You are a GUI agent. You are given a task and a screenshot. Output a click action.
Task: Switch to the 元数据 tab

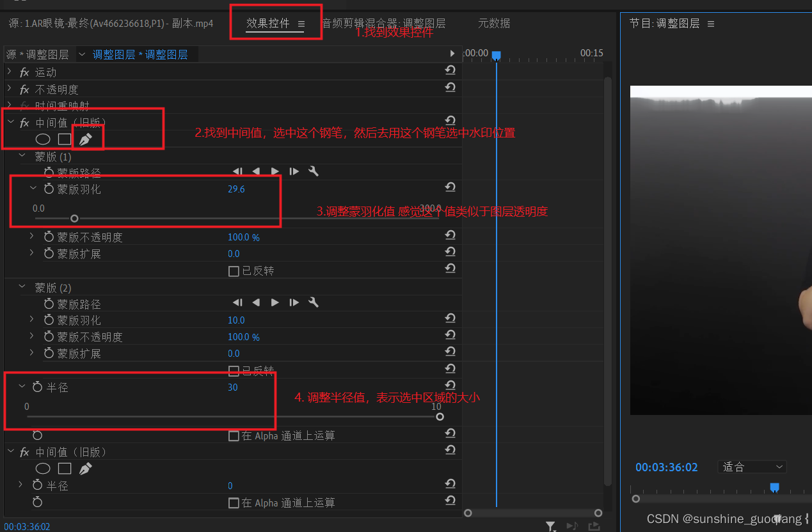tap(493, 23)
